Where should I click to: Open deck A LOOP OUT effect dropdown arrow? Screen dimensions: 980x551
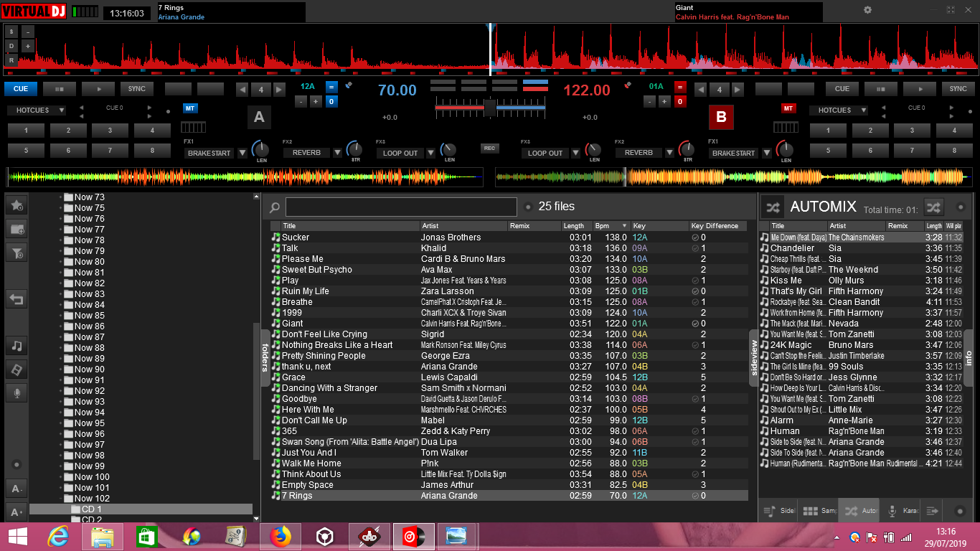tap(431, 153)
